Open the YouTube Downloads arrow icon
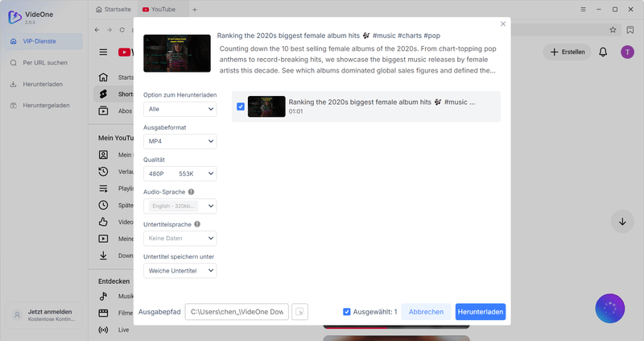This screenshot has width=644, height=341. tap(103, 256)
